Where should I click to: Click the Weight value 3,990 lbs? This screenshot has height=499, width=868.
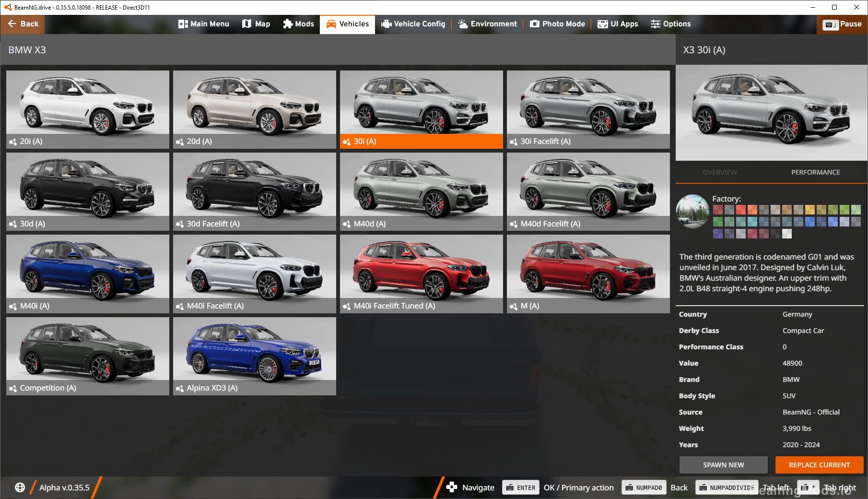point(797,428)
